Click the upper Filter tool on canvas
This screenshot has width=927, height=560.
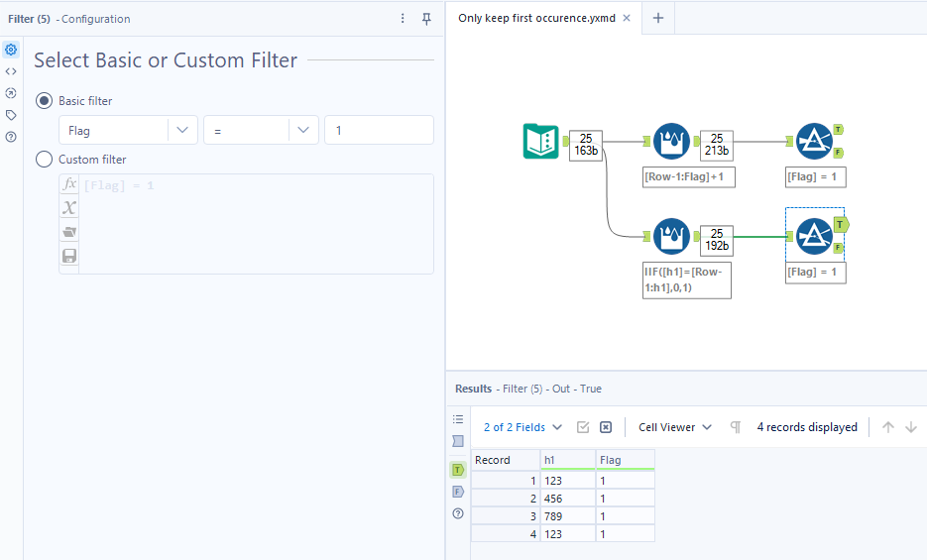[814, 142]
